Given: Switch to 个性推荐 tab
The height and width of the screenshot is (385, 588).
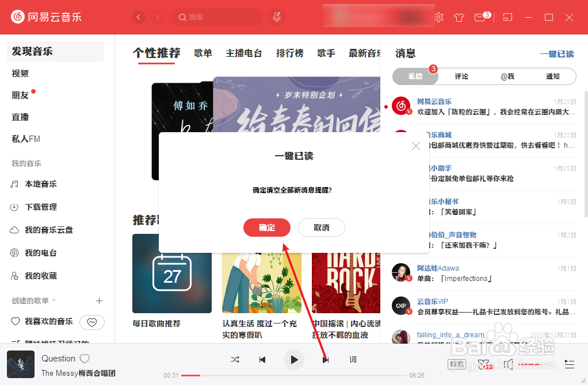Looking at the screenshot, I should [156, 53].
